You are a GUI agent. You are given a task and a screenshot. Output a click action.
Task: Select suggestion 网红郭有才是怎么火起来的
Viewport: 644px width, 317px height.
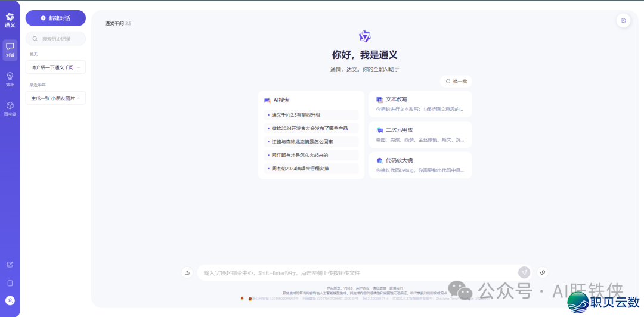pyautogui.click(x=311, y=155)
